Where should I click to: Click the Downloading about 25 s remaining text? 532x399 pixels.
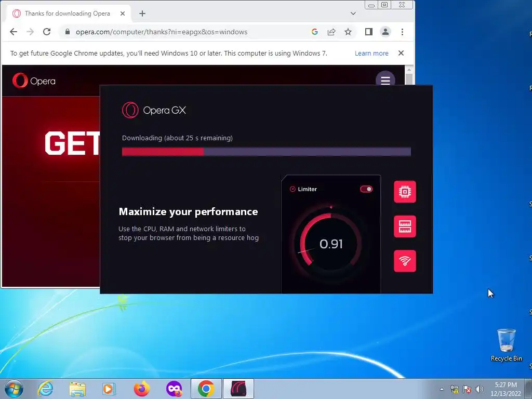pos(177,138)
